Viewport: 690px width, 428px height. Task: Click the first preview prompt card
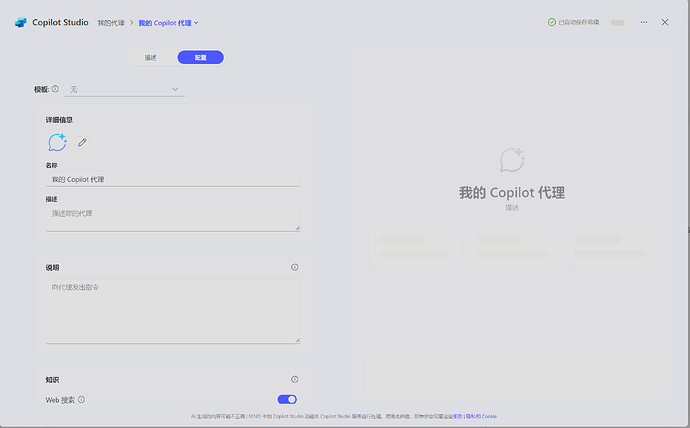coord(415,247)
